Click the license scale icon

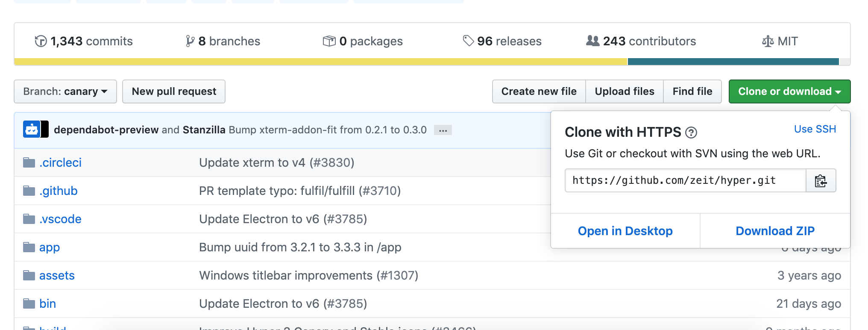coord(768,41)
